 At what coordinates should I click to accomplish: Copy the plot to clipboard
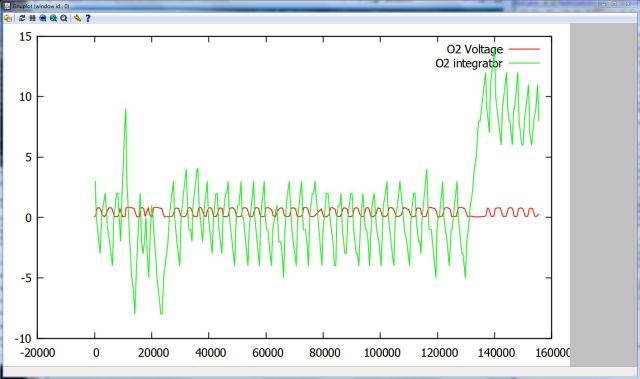click(x=8, y=18)
